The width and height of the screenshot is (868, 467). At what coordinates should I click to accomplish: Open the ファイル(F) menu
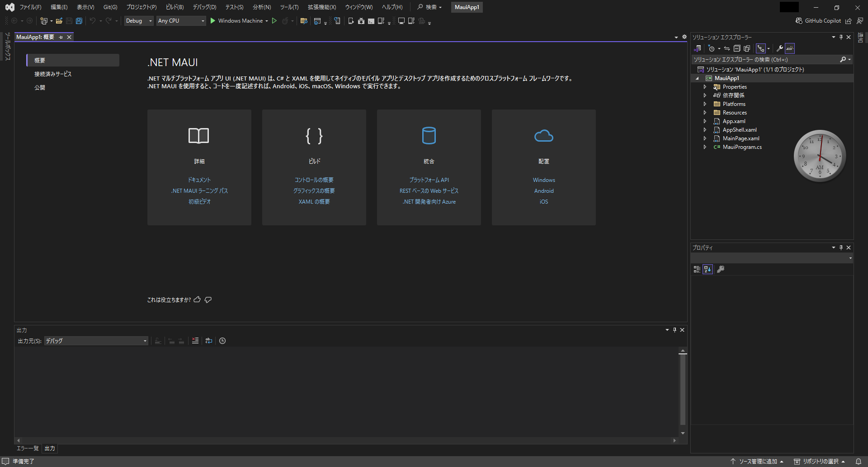click(x=30, y=7)
